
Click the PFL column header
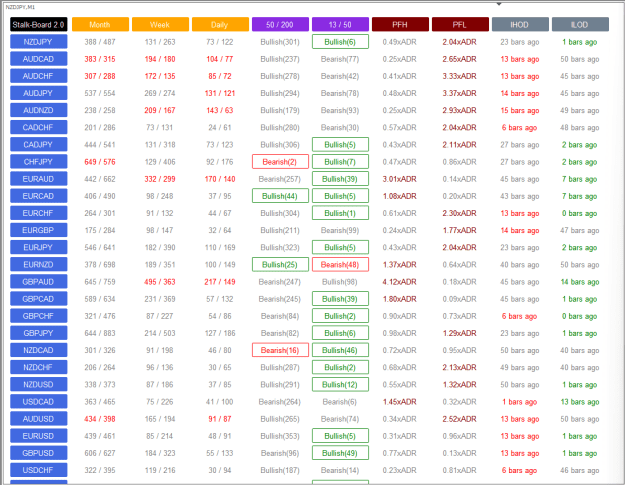pos(460,24)
